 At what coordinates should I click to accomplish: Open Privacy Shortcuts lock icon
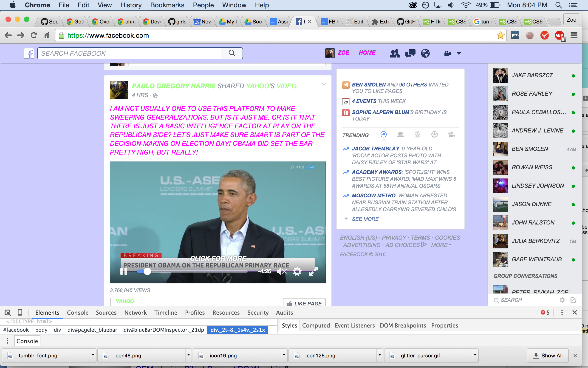tap(448, 53)
